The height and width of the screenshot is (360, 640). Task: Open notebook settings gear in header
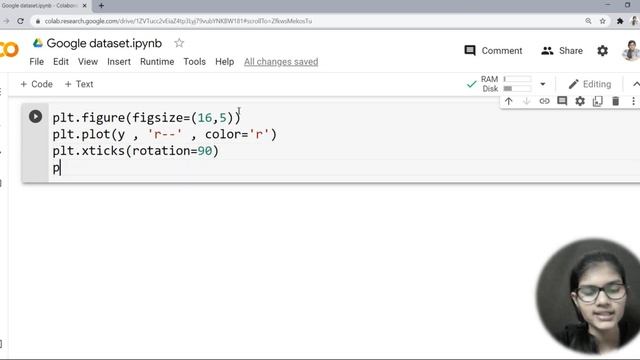point(602,51)
